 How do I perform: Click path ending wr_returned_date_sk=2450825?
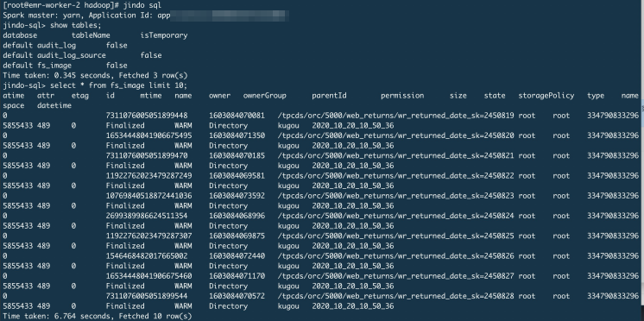click(395, 236)
